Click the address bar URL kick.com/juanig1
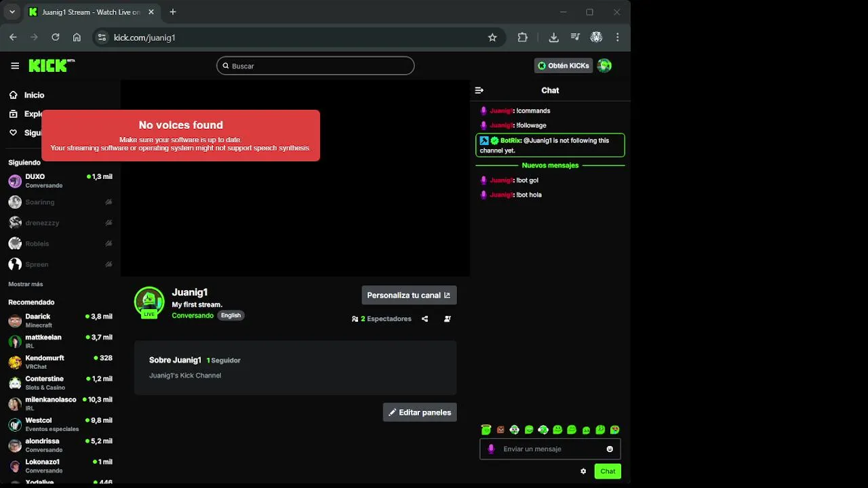This screenshot has width=868, height=488. (144, 37)
